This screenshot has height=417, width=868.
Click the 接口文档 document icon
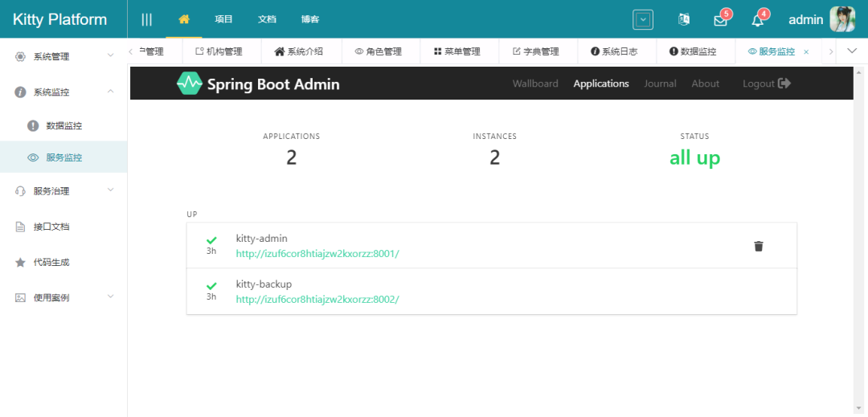click(20, 227)
